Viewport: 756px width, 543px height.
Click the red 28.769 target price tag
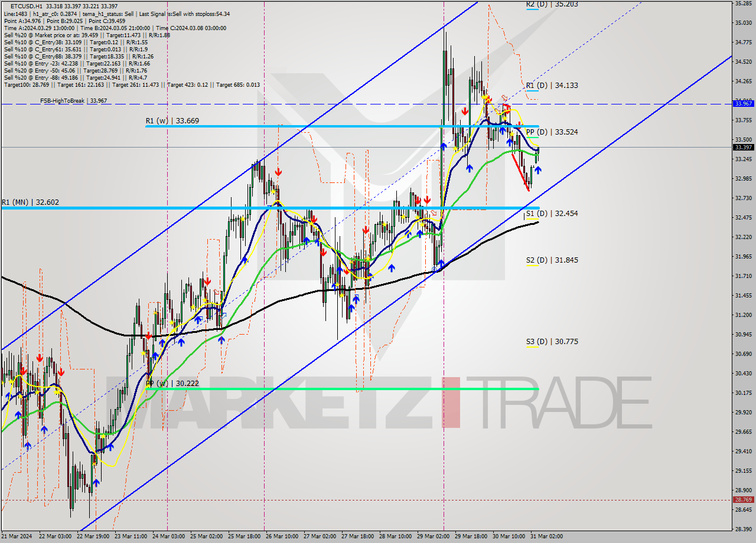(x=743, y=500)
